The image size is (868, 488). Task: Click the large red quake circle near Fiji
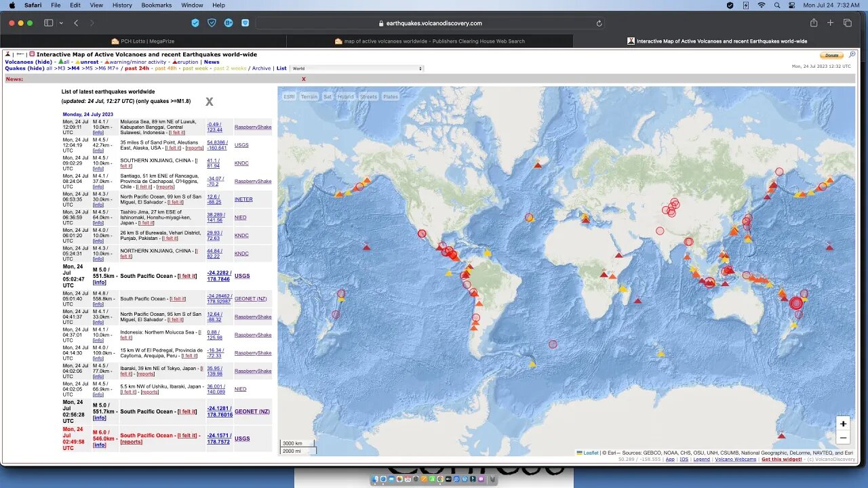click(796, 304)
